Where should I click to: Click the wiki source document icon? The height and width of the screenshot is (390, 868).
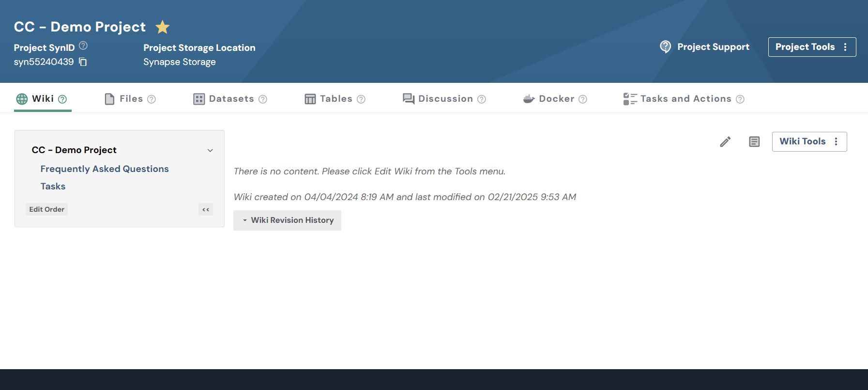(x=754, y=142)
